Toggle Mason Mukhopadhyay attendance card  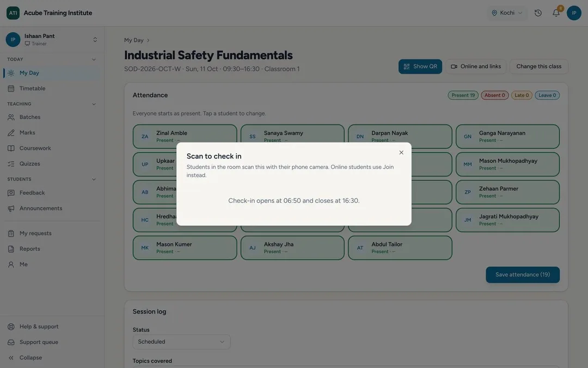click(x=507, y=165)
